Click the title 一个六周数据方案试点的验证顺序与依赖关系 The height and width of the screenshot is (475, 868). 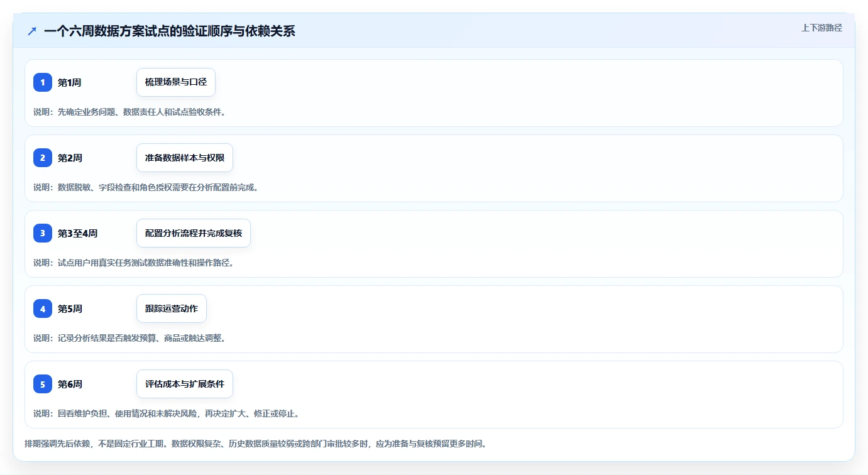point(170,31)
